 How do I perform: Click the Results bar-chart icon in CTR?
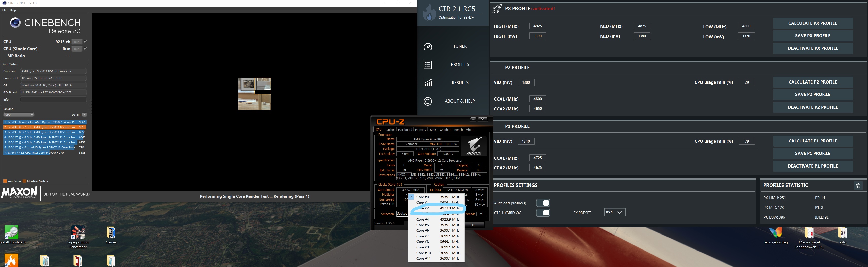point(428,83)
